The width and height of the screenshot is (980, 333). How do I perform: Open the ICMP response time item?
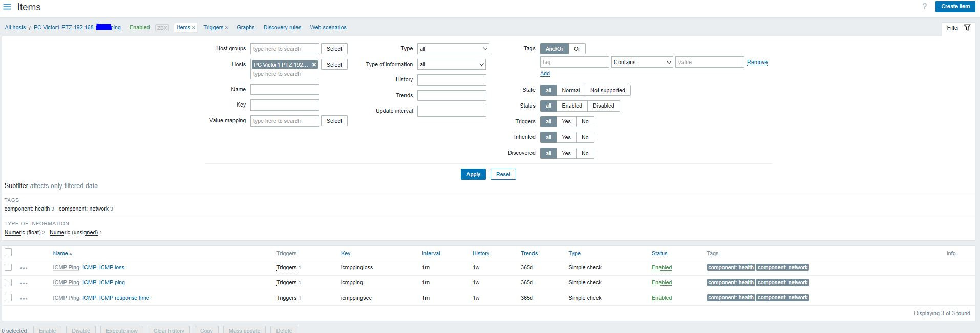116,298
